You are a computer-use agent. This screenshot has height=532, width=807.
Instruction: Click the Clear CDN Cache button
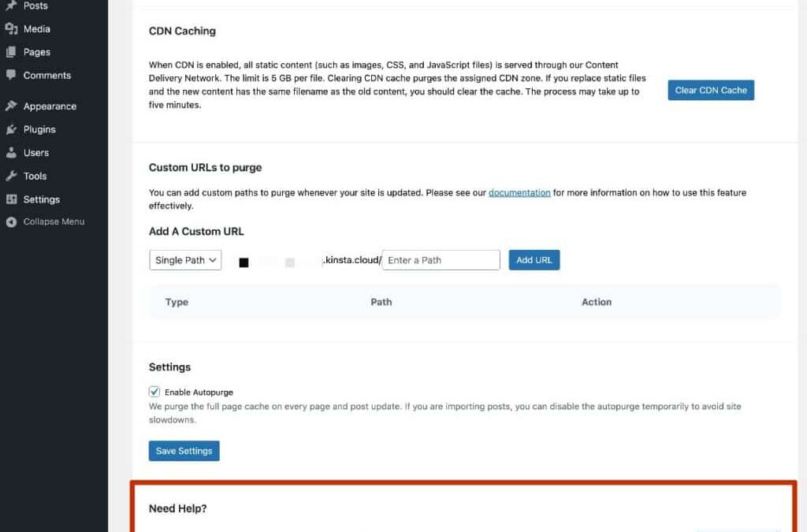tap(710, 90)
